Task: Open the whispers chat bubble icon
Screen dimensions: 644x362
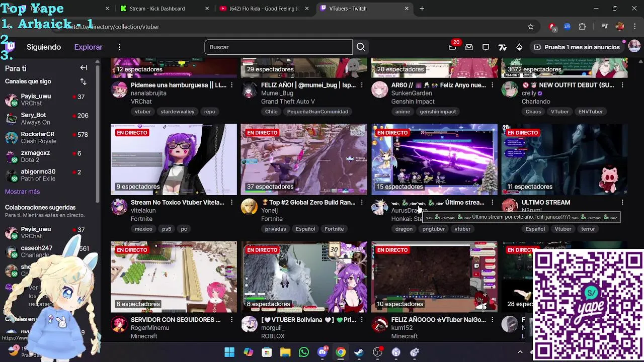Action: [x=486, y=47]
